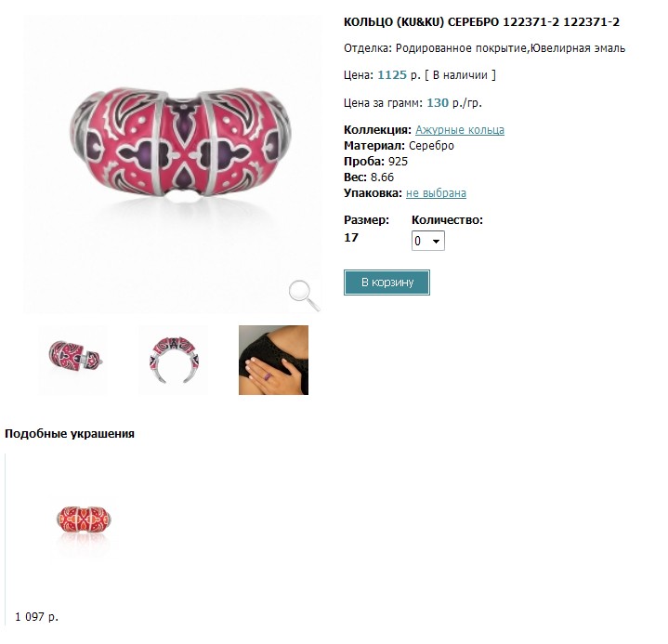
Task: Open the Ажурные кольца collection link
Action: point(460,130)
